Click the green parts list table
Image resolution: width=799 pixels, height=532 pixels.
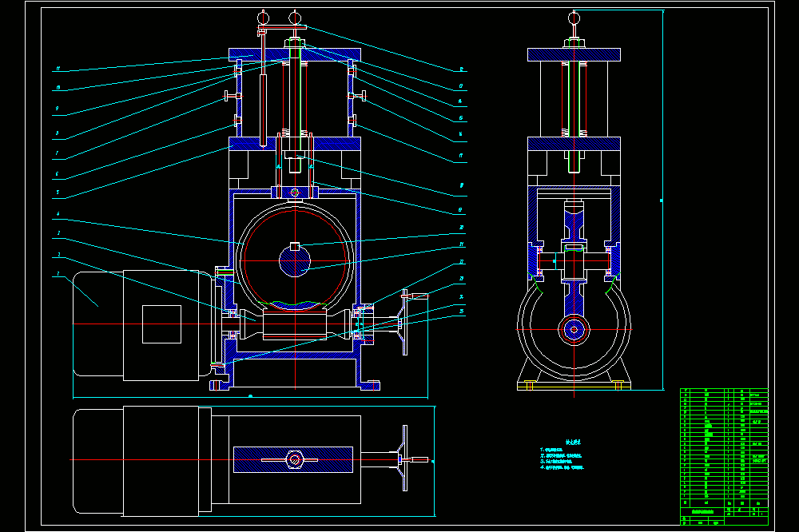pyautogui.click(x=724, y=457)
